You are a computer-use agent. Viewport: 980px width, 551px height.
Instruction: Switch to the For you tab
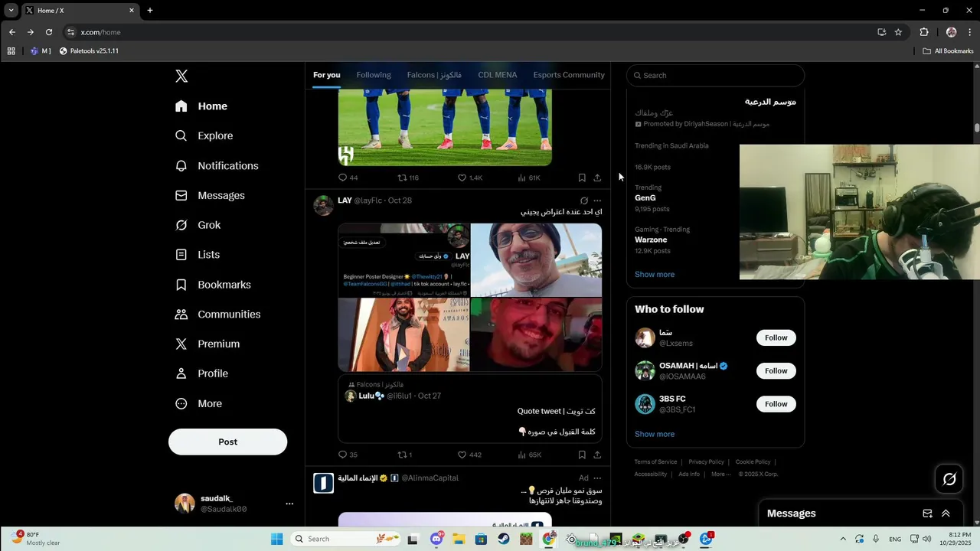click(x=326, y=75)
